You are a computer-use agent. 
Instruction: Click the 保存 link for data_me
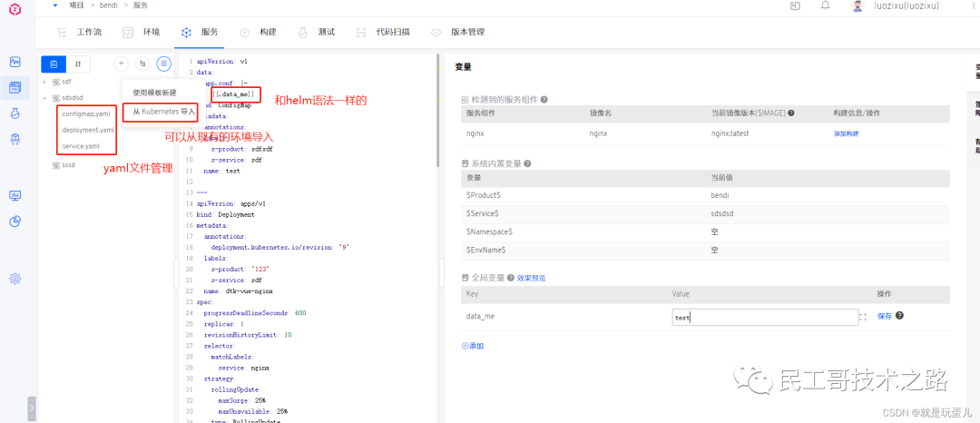(884, 316)
